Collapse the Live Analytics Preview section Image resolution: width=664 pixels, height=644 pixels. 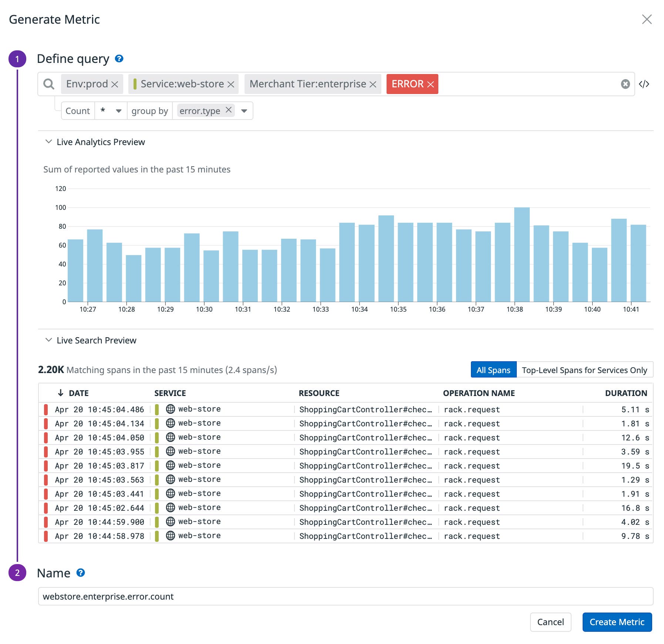click(x=48, y=142)
